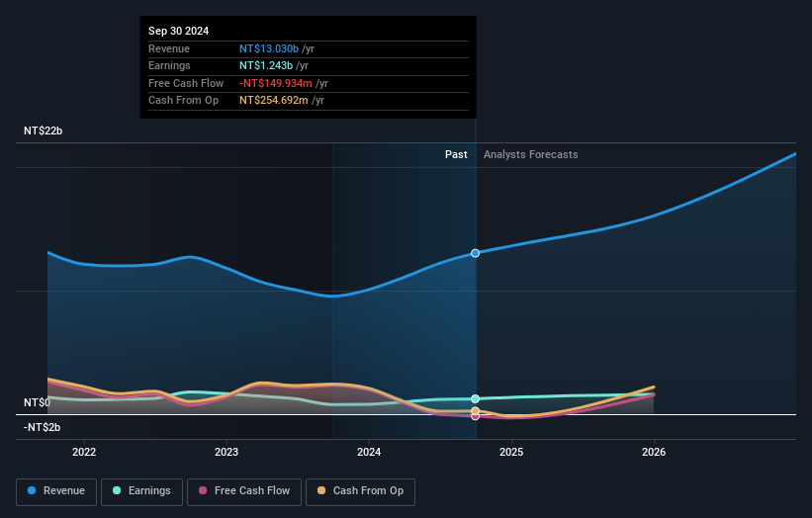The height and width of the screenshot is (518, 812).
Task: Click the -NT$149.934m free cash flow value
Action: coord(276,83)
